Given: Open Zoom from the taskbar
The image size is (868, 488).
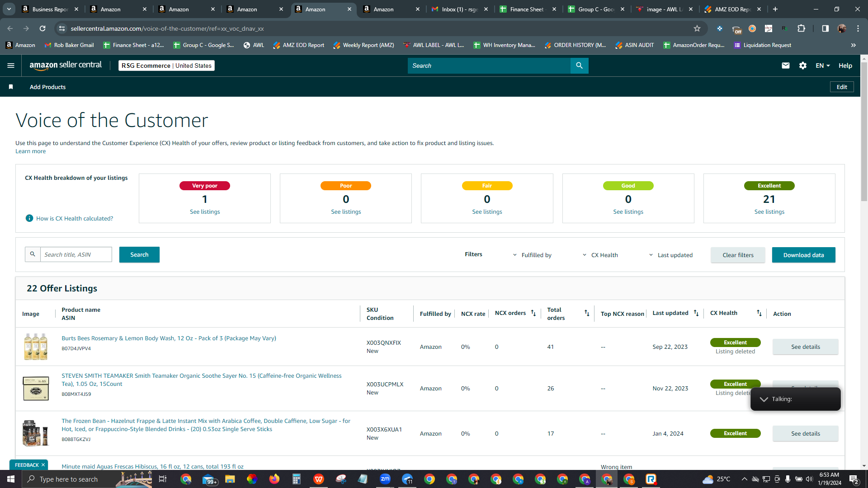Looking at the screenshot, I should [x=385, y=479].
